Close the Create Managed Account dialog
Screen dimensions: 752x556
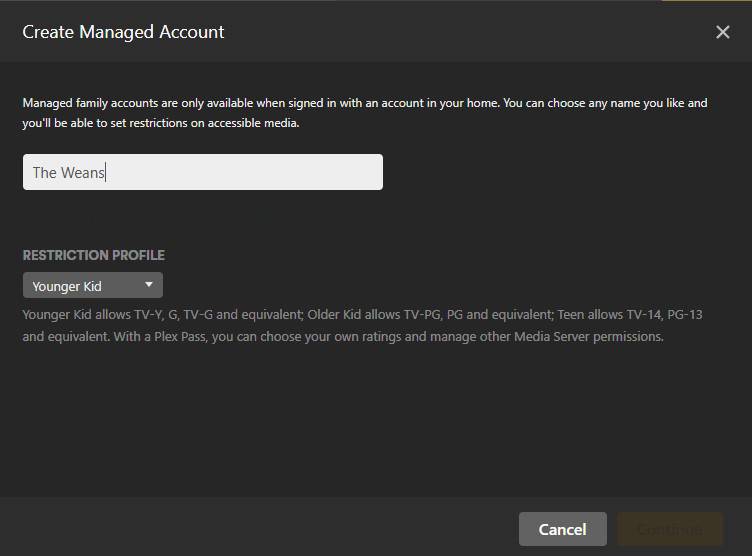722,32
